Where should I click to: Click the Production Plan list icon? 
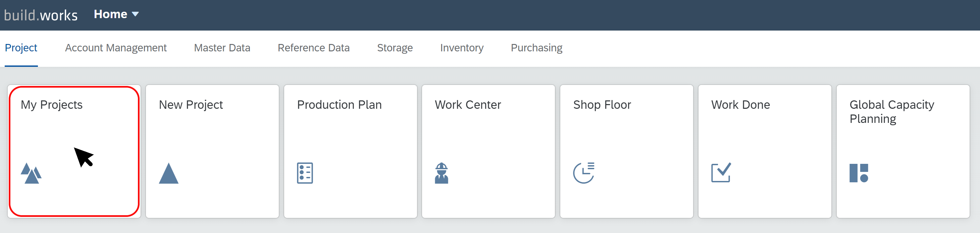click(x=305, y=173)
